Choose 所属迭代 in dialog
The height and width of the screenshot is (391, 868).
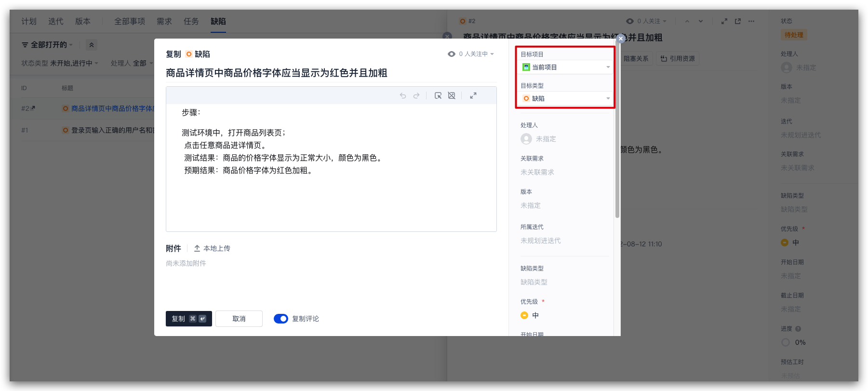pos(541,241)
